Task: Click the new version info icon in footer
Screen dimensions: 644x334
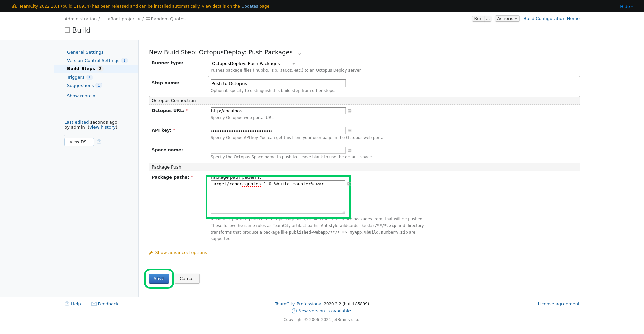Action: tap(294, 311)
